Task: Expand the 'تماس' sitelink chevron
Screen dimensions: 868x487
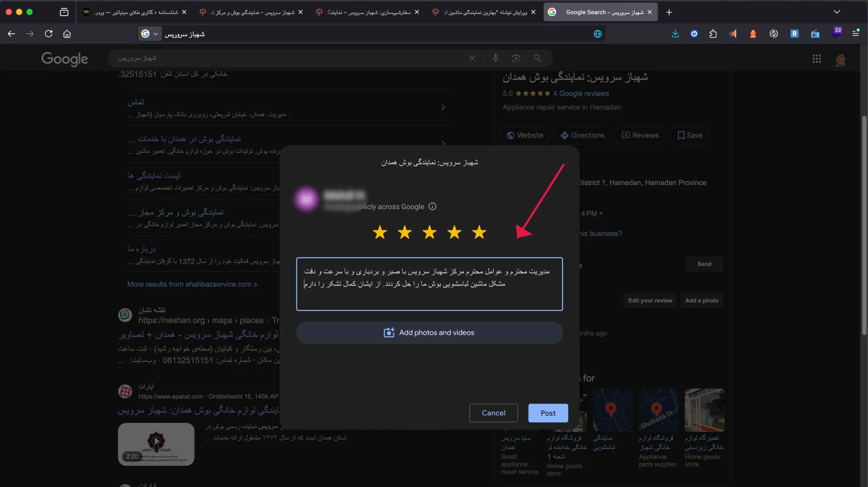Action: (x=443, y=107)
